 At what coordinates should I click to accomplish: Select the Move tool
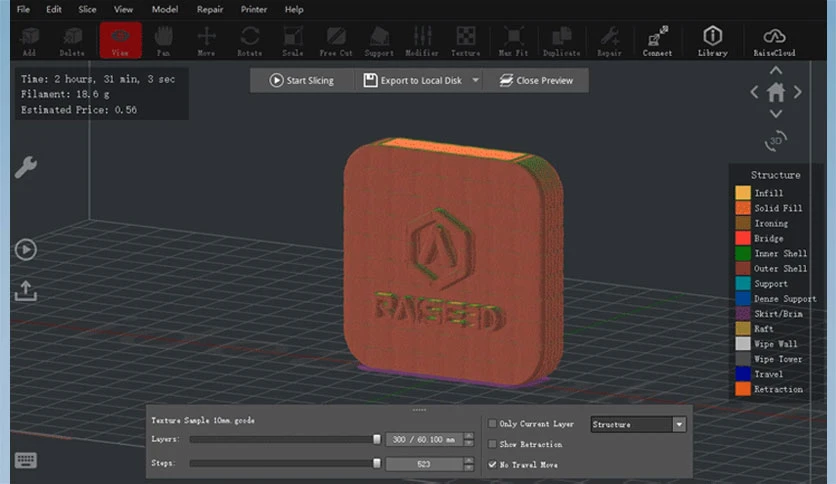[x=206, y=41]
